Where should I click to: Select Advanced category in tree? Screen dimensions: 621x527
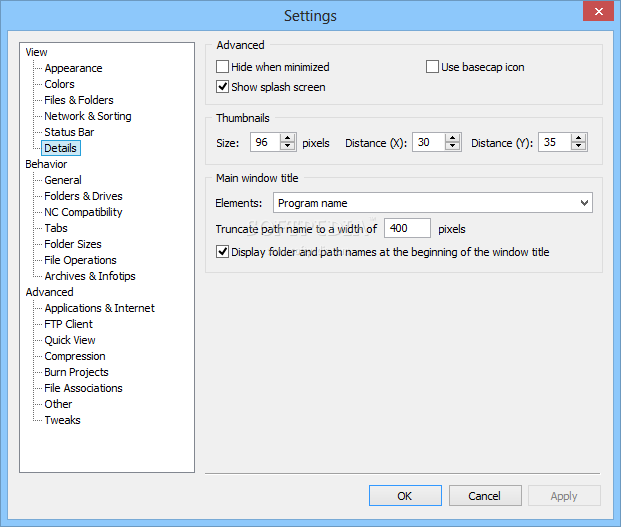coord(50,292)
